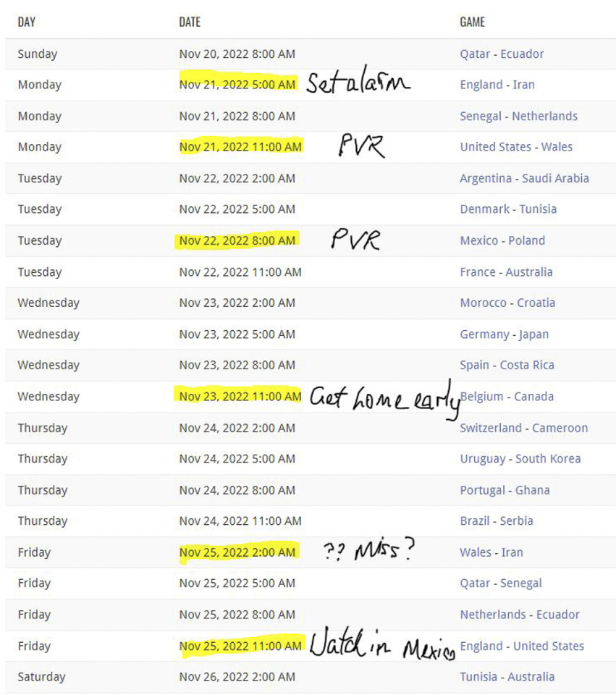This screenshot has width=616, height=695.
Task: Open the England - Iran match link
Action: (497, 85)
